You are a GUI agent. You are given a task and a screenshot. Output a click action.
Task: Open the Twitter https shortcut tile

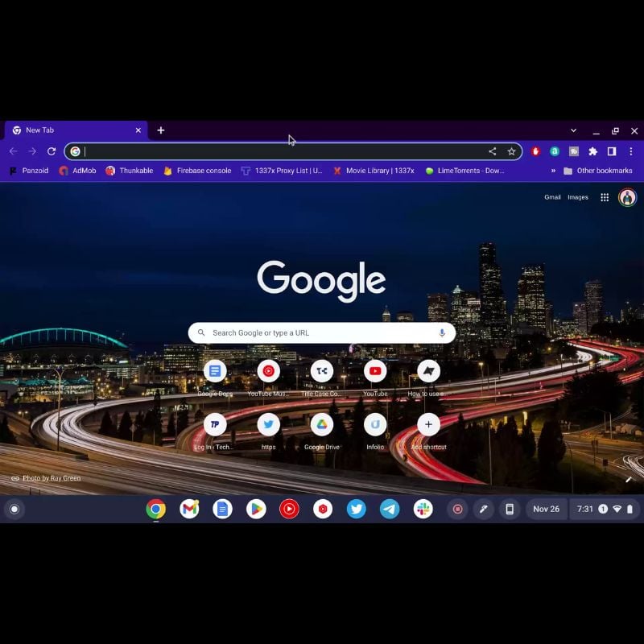pos(268,431)
